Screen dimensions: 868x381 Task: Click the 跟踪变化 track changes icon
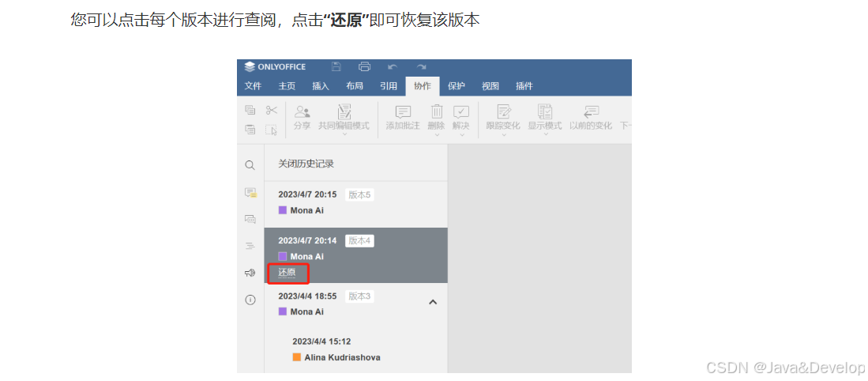pyautogui.click(x=503, y=111)
